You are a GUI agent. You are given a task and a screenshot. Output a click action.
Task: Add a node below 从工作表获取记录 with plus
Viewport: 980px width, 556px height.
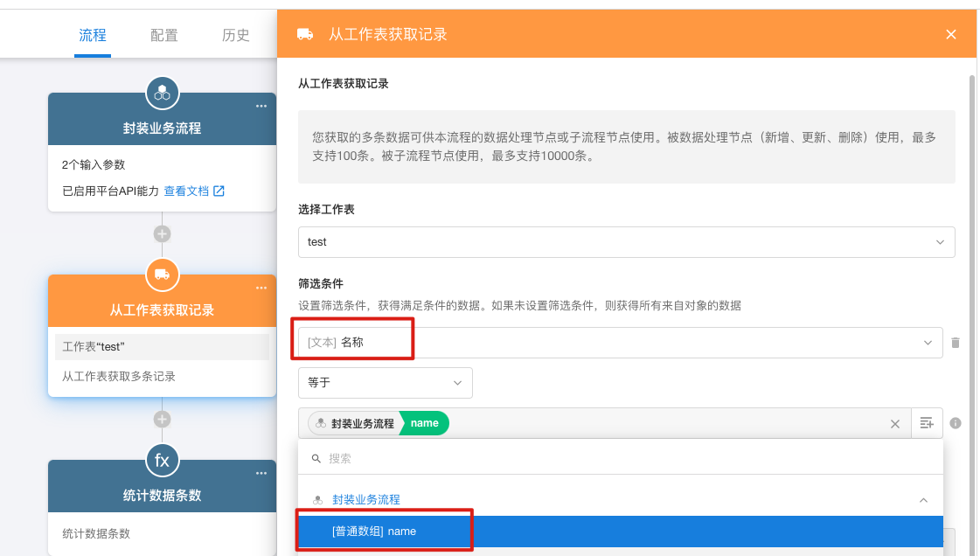point(162,420)
